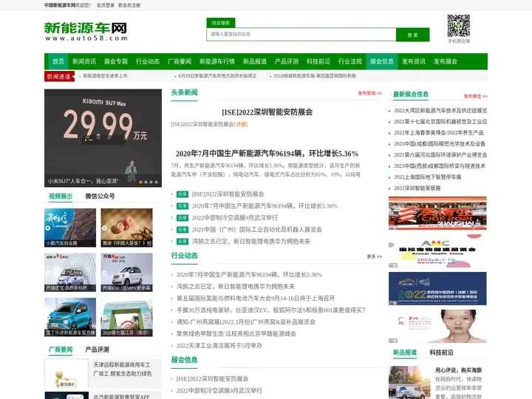Viewport: 532px width, 399px height.
Task: Open ticker item 新能源微型车逐册上市
Action: coord(105,76)
